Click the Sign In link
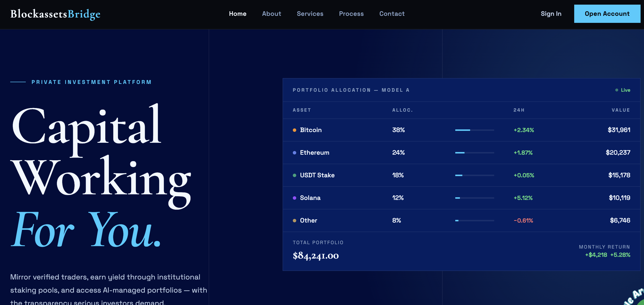Image resolution: width=644 pixels, height=305 pixels. [x=551, y=14]
